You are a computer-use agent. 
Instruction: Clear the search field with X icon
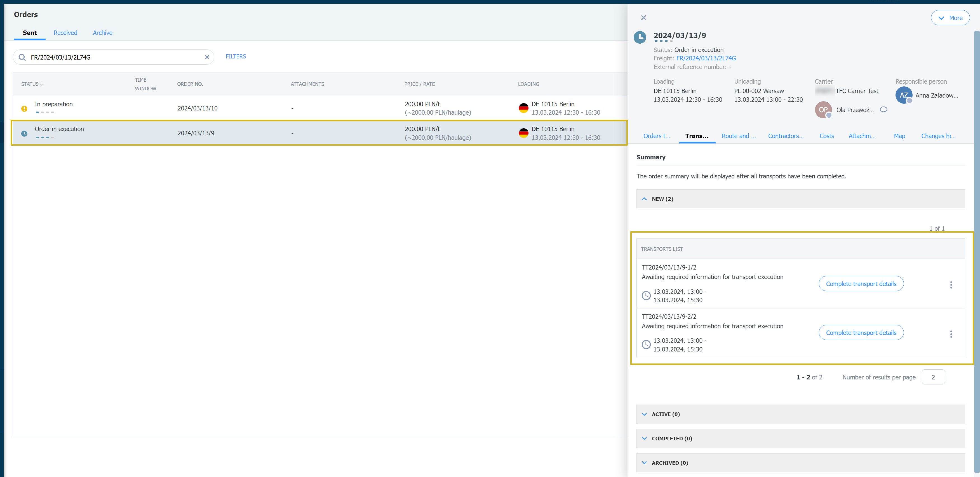click(207, 57)
